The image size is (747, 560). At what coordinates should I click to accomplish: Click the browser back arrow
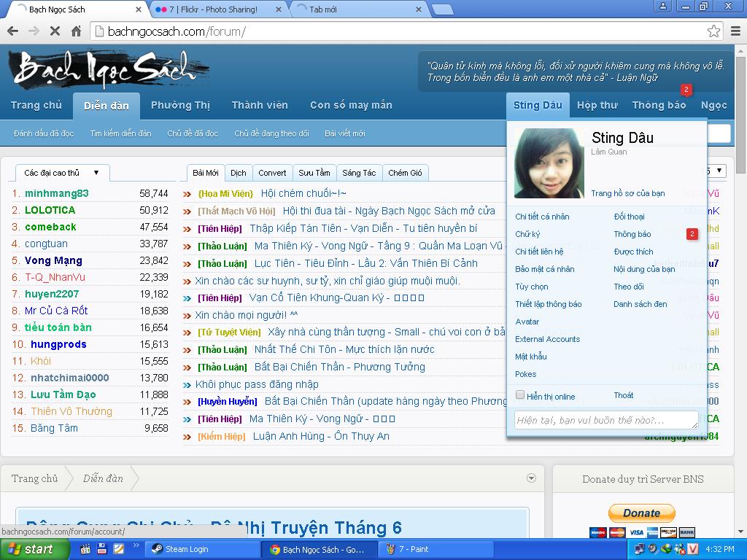click(12, 31)
